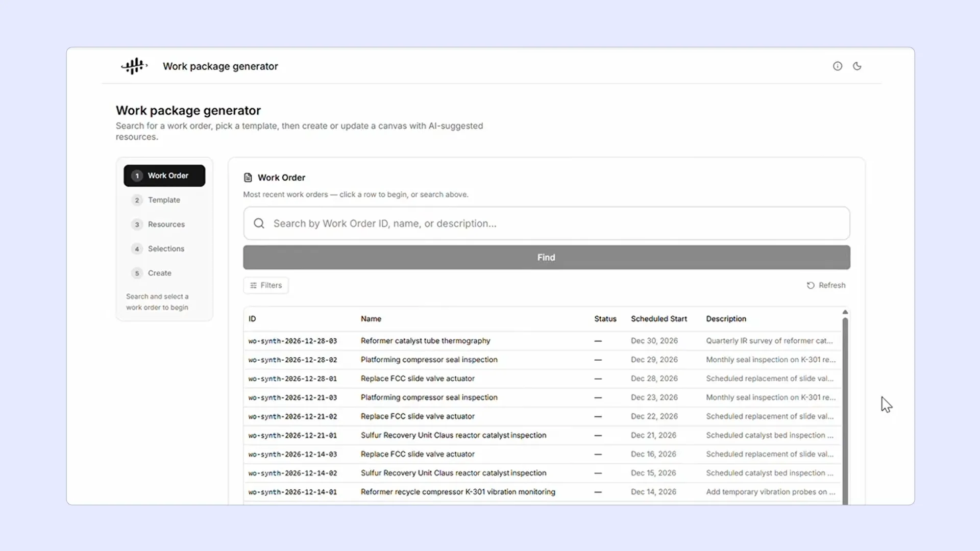Select row wo-synth-2026-12-21-01

pyautogui.click(x=543, y=435)
